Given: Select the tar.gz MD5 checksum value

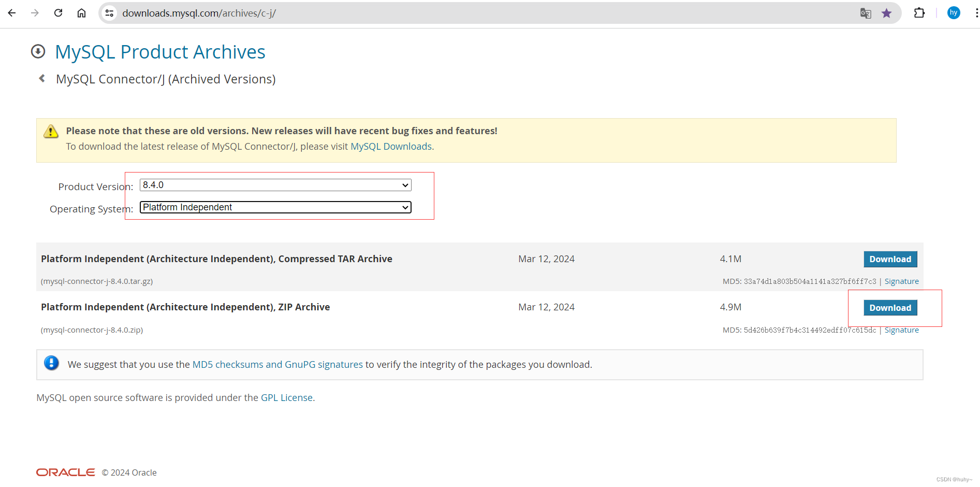Looking at the screenshot, I should (x=810, y=281).
